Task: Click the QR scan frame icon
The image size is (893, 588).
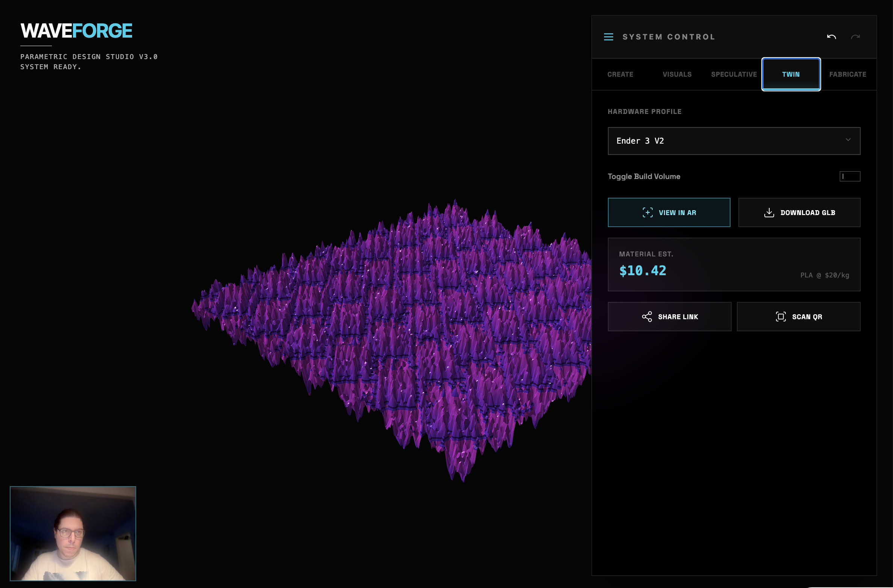Action: (x=781, y=317)
